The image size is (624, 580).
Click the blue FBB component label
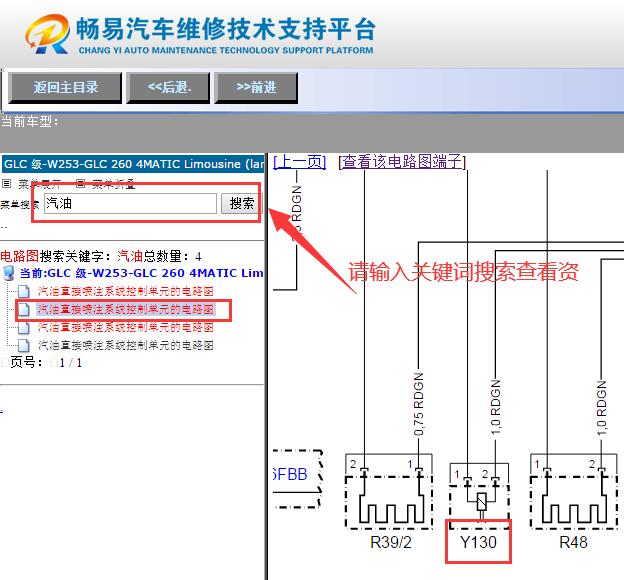(290, 475)
